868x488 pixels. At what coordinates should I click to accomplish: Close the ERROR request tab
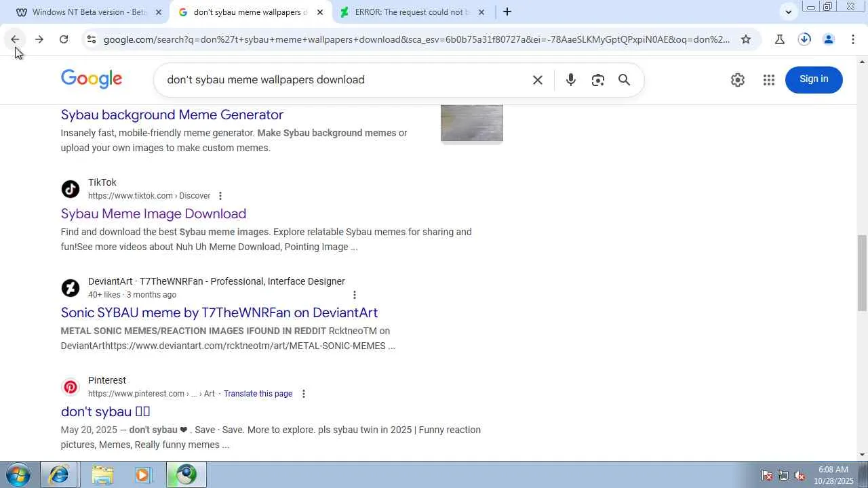481,12
